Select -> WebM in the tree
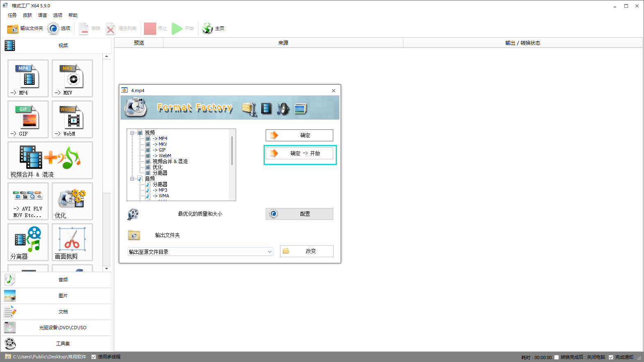644x362 pixels. pyautogui.click(x=162, y=156)
